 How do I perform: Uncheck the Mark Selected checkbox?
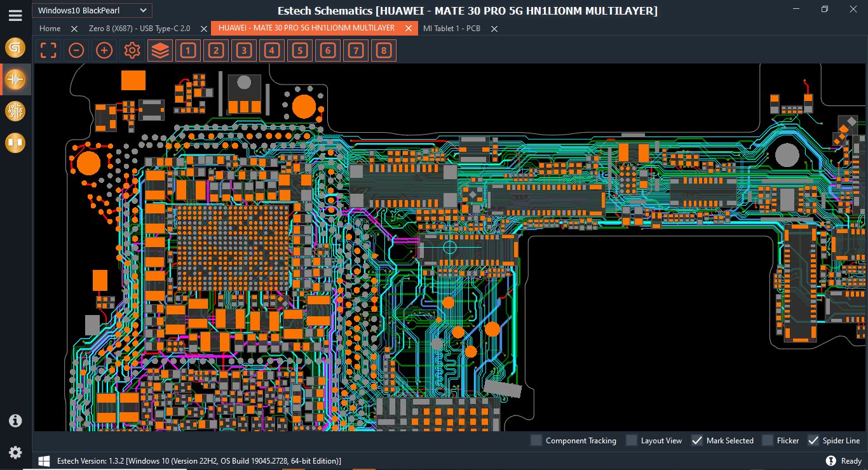coord(697,440)
